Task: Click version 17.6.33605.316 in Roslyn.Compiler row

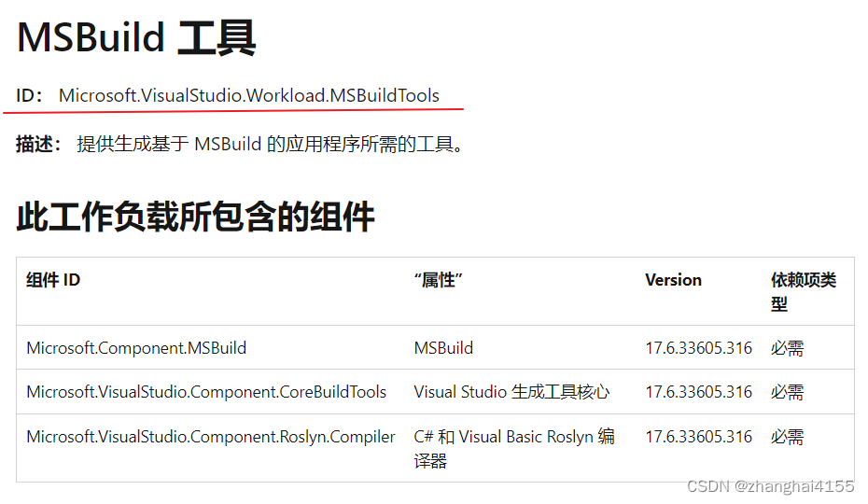Action: point(699,437)
